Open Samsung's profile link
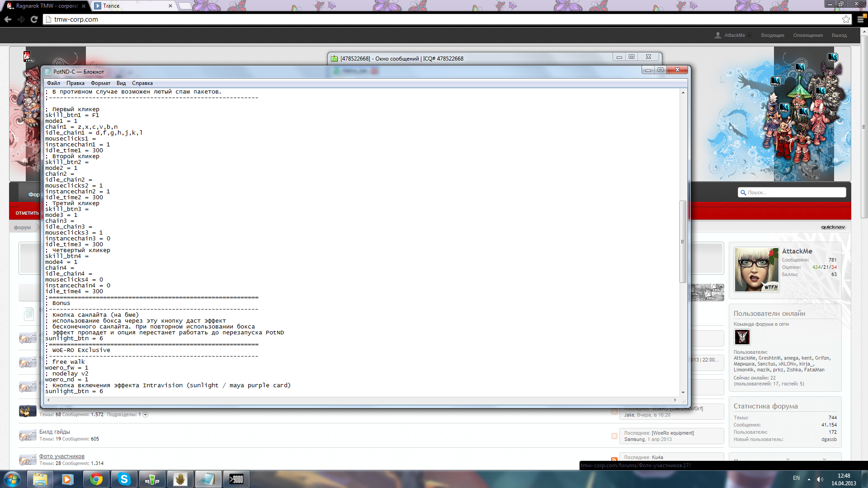The image size is (868, 488). pos(634,439)
